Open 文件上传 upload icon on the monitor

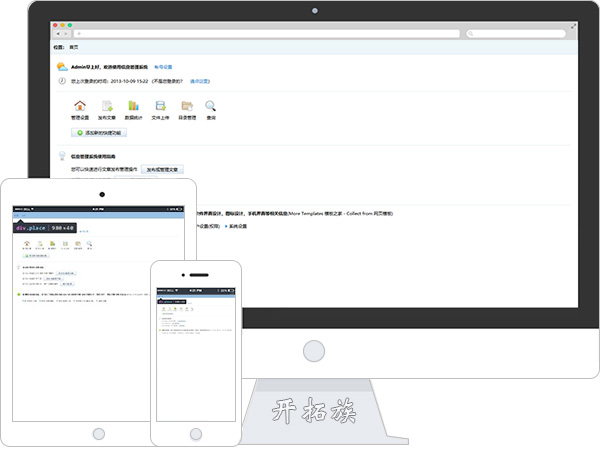(160, 106)
